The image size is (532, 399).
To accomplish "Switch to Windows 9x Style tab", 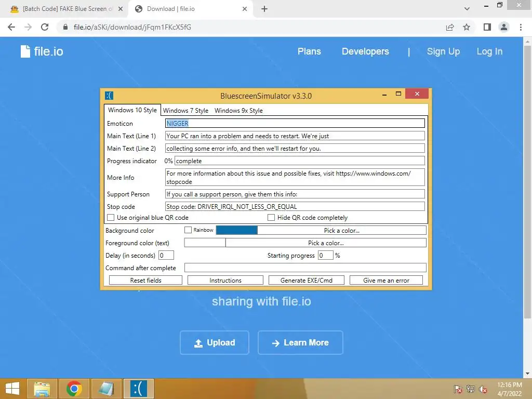I will (x=238, y=111).
